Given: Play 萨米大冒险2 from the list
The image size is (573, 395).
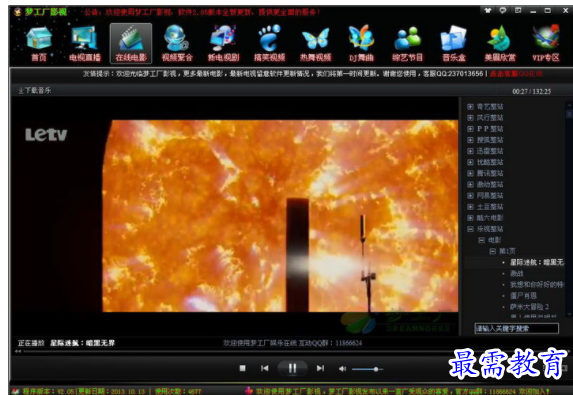Looking at the screenshot, I should click(530, 307).
